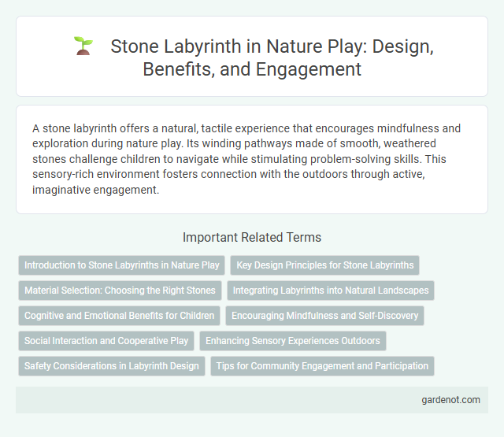Select 'Enhancing Sensory Experiences Outdoors' tag
Image resolution: width=504 pixels, height=437 pixels.
pyautogui.click(x=293, y=341)
